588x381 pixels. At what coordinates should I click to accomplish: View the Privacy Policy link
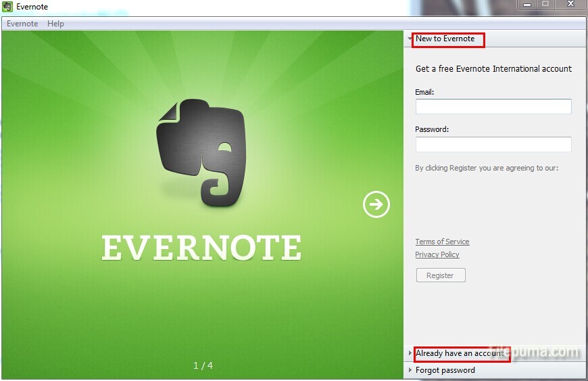coord(437,254)
